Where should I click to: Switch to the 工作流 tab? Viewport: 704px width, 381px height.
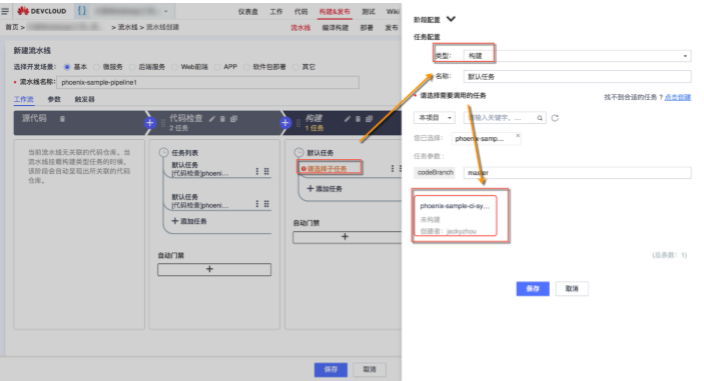(x=24, y=99)
